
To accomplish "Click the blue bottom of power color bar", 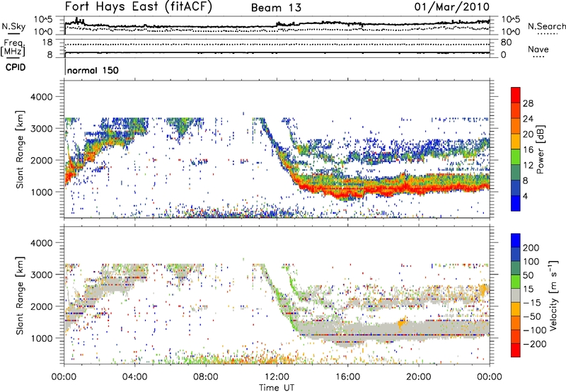I will (516, 203).
